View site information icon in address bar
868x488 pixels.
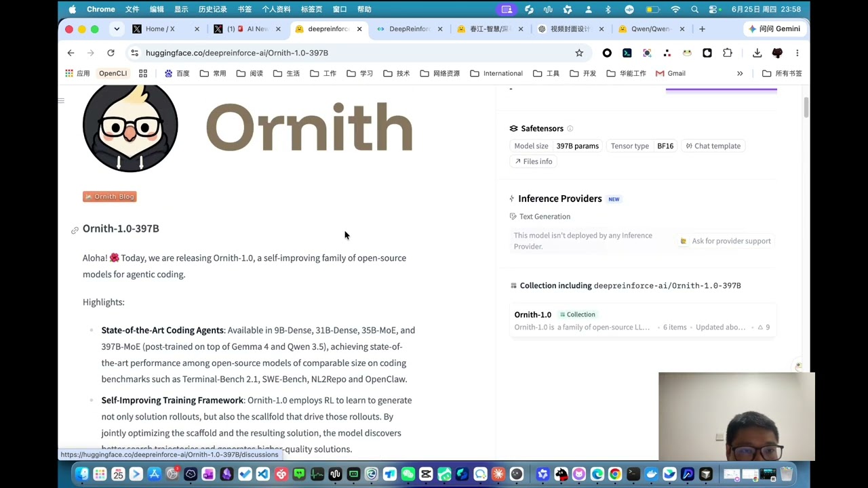pyautogui.click(x=135, y=53)
